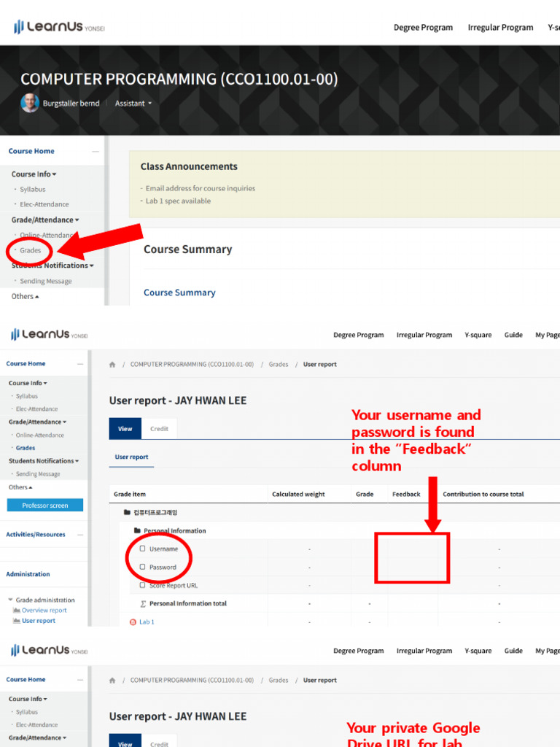Click the Administration sidebar heading
Screen dimensions: 560x747
tap(28, 574)
